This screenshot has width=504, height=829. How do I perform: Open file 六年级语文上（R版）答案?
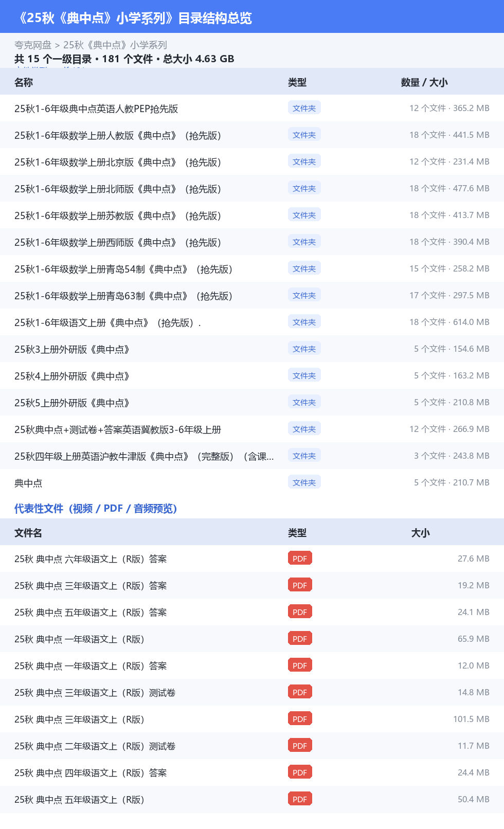pos(91,559)
